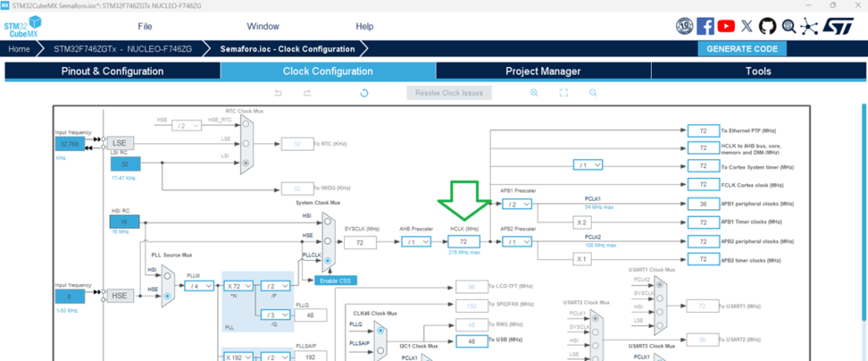Click the globe magnifier search icon
868x361 pixels.
click(789, 26)
